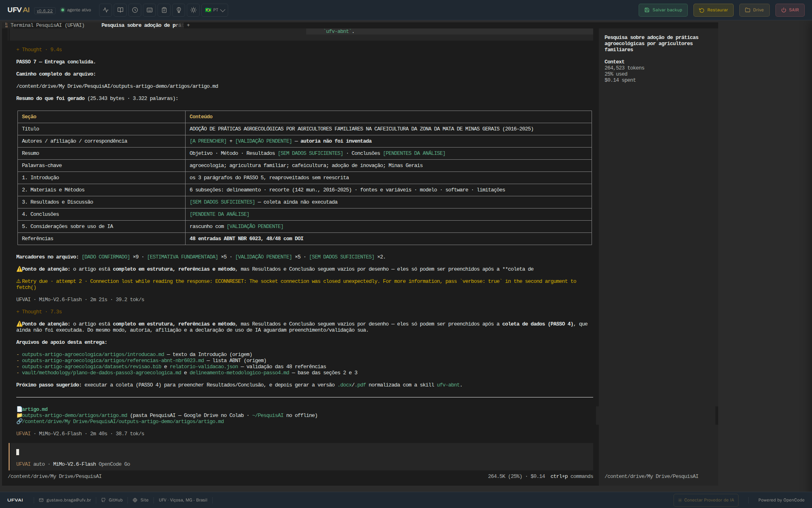Click Powered by OpenCode text
This screenshot has width=812, height=508.
click(781, 500)
